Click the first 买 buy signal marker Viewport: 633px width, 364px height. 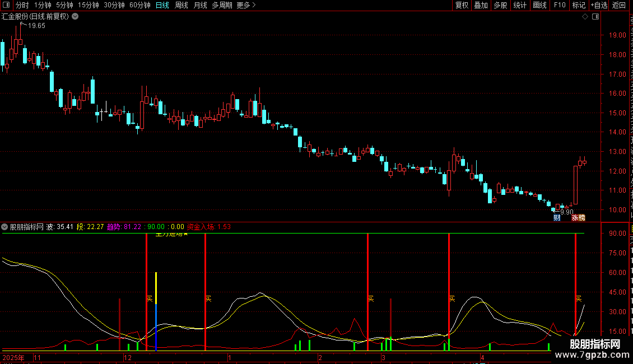tap(150, 298)
